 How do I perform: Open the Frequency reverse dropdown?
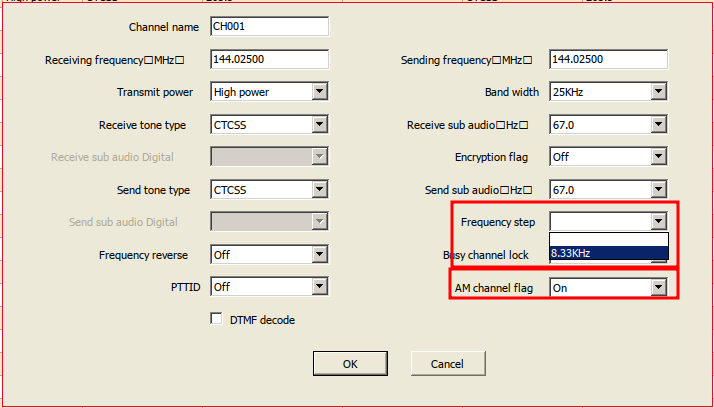coord(319,255)
